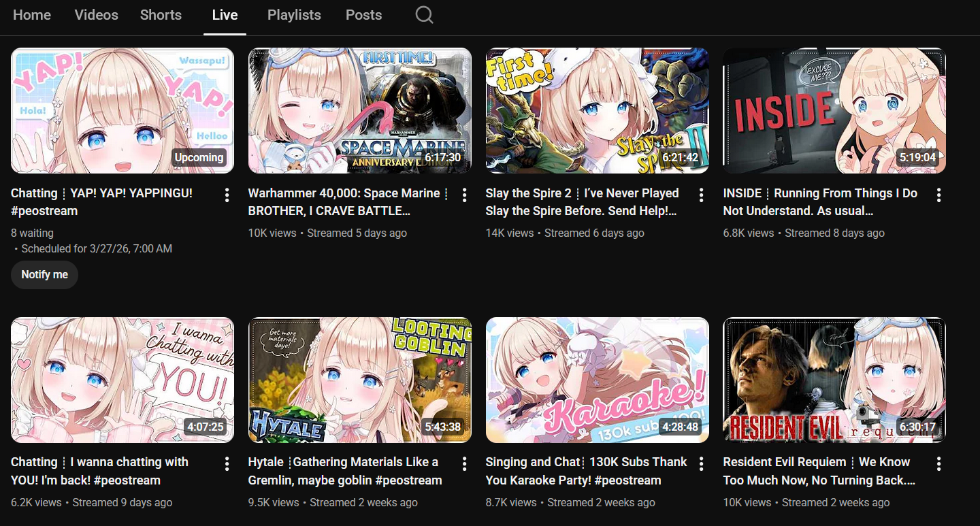This screenshot has width=980, height=526.
Task: Open the Posts tab
Action: click(x=363, y=15)
